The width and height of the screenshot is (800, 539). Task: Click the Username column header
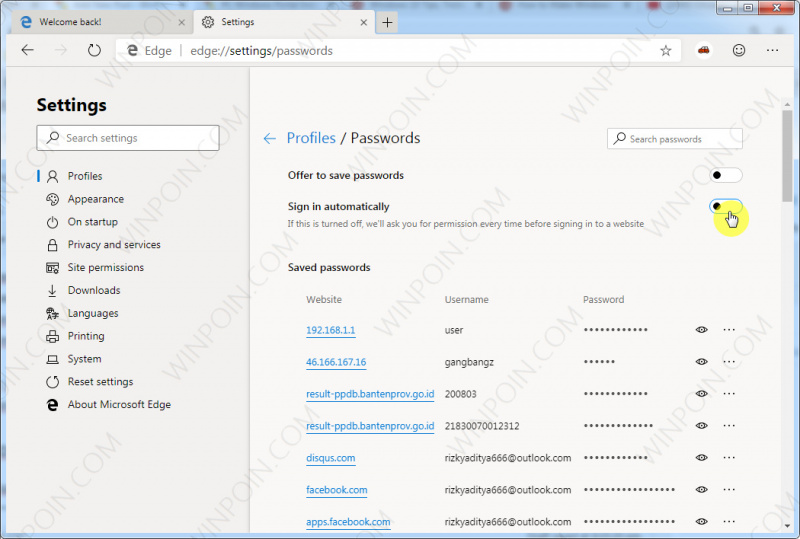click(466, 300)
